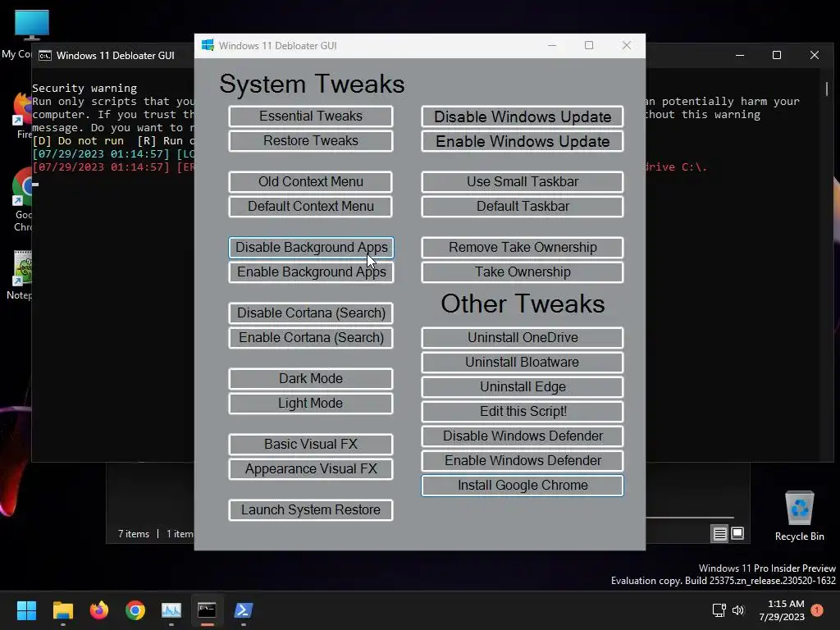Click Uninstall Bloatware
Viewport: 840px width, 630px height.
[x=523, y=362]
